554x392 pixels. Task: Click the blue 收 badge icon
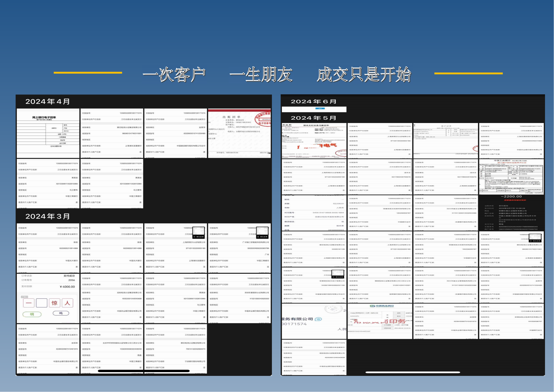click(x=318, y=319)
